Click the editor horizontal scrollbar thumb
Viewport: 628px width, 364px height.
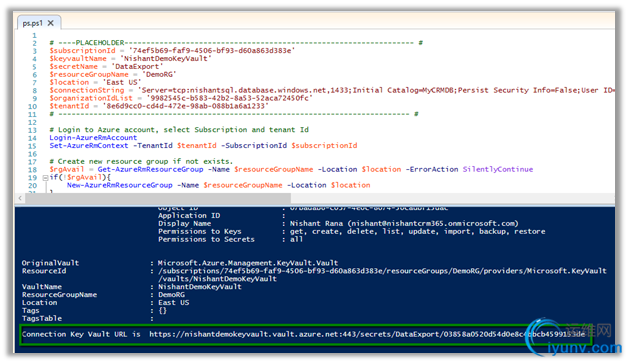(x=158, y=198)
